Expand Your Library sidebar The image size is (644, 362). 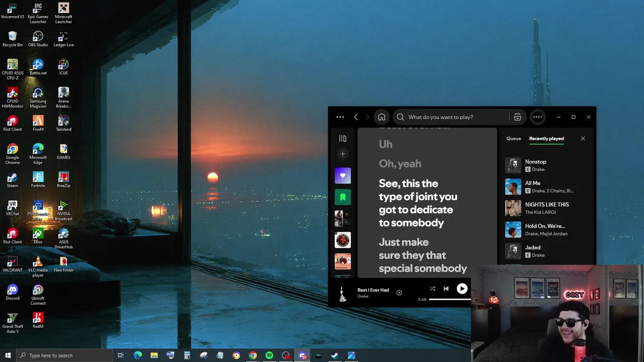coord(343,138)
